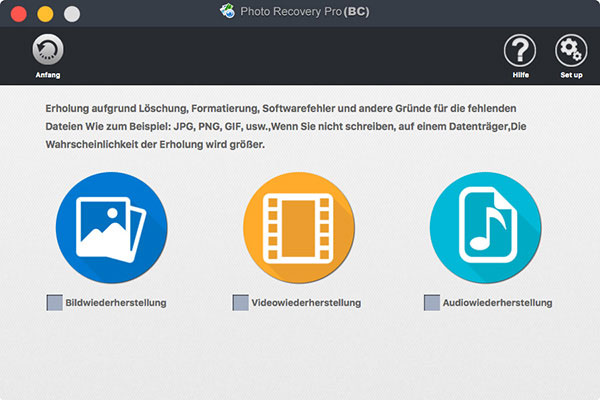The height and width of the screenshot is (400, 600).
Task: Enable the Videowiederherstellung checkbox
Action: (x=240, y=302)
